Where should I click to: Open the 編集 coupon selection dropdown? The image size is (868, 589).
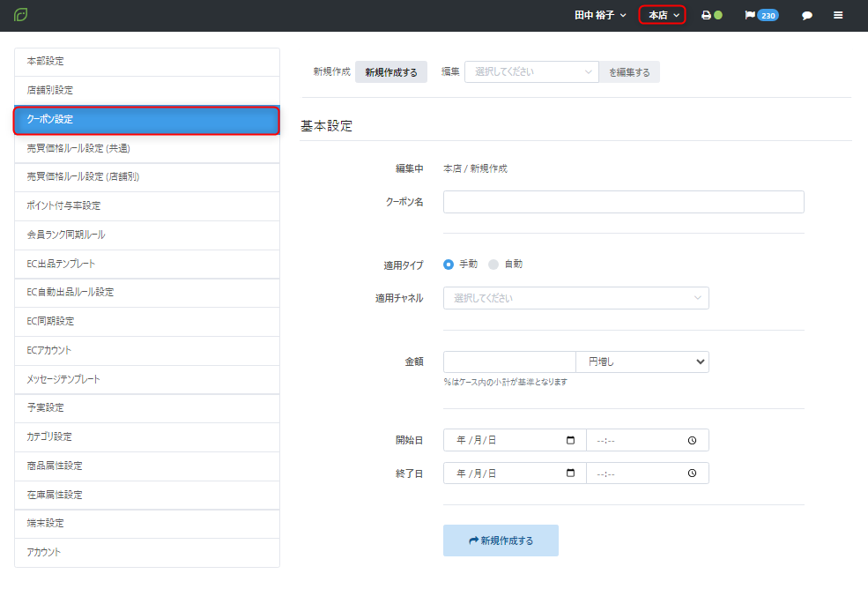(531, 72)
